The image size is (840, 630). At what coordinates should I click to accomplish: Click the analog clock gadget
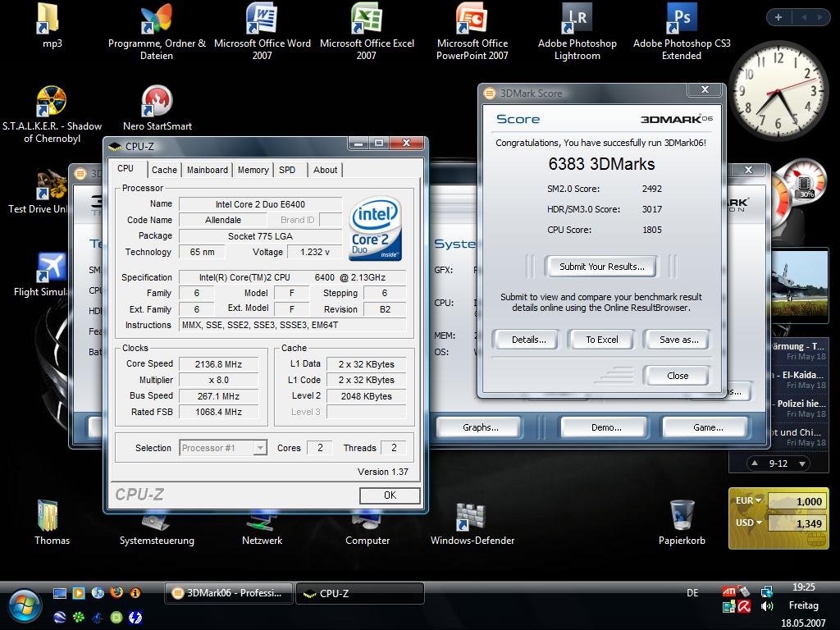(778, 91)
